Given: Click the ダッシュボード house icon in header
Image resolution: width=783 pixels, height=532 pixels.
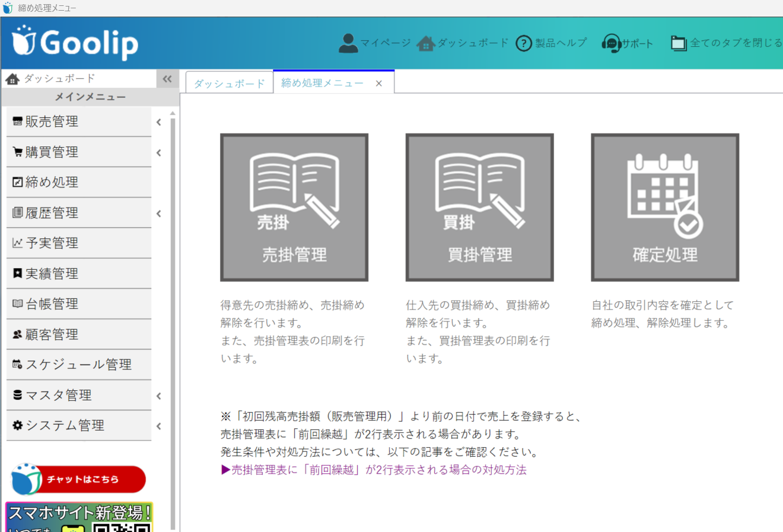Looking at the screenshot, I should coord(425,43).
